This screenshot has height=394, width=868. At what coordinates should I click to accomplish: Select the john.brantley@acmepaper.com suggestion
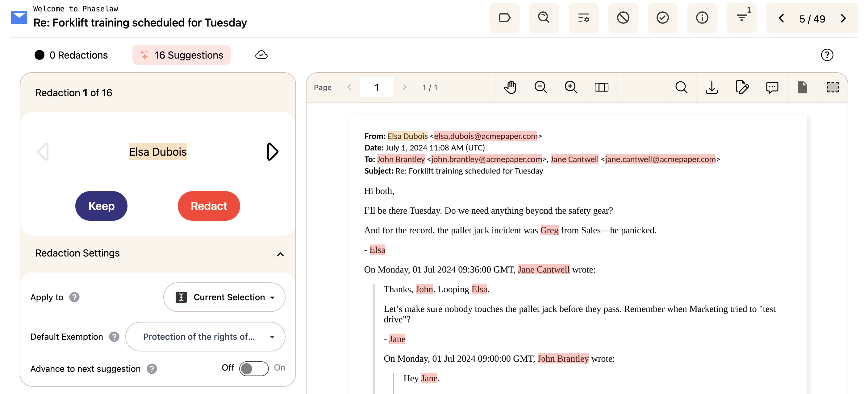pos(486,159)
